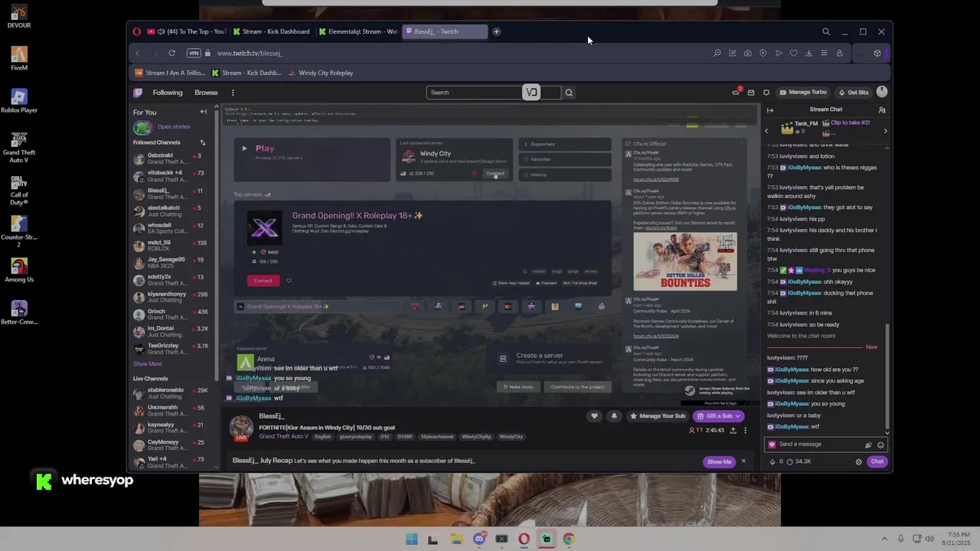Open the Opera main menu icon
This screenshot has height=551, width=980.
tap(137, 31)
